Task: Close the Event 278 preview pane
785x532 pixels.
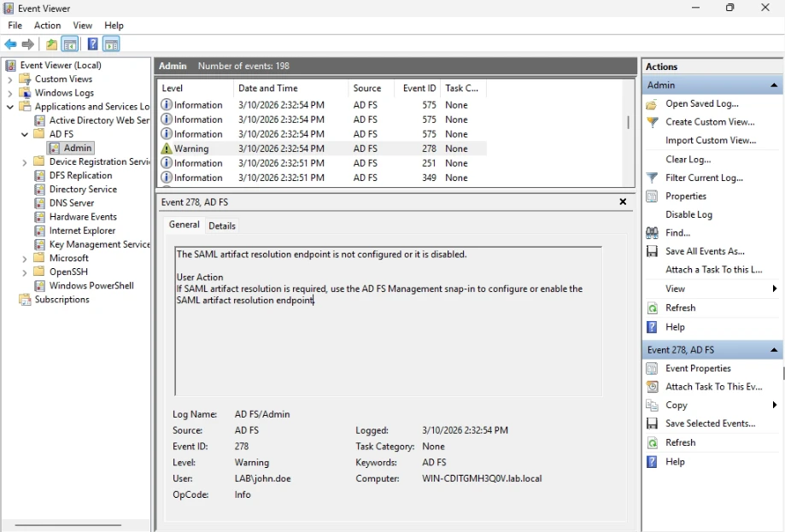Action: (623, 202)
